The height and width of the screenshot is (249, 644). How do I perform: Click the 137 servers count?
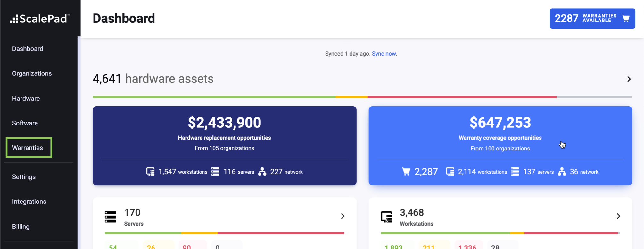click(x=538, y=172)
